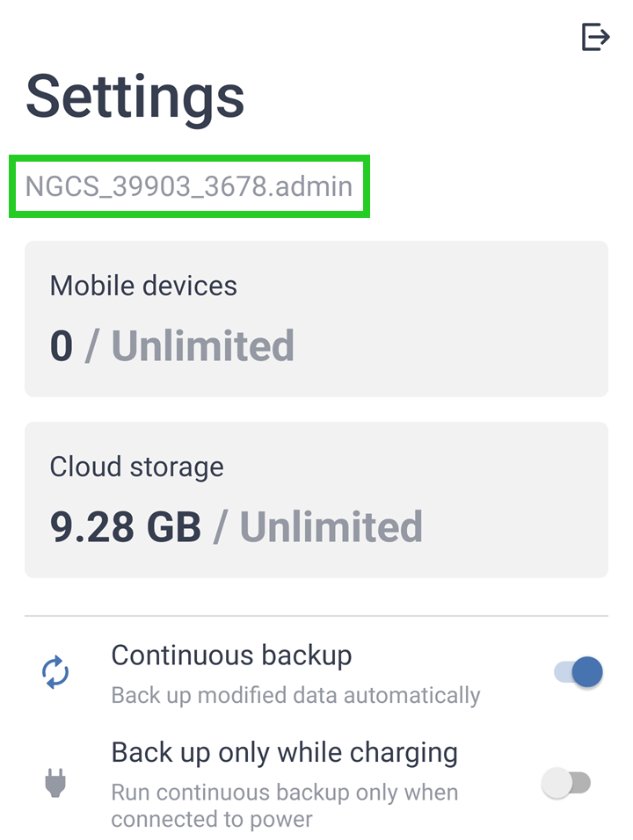The width and height of the screenshot is (633, 840).
Task: Click the "connected to power" description text
Action: coord(211,820)
